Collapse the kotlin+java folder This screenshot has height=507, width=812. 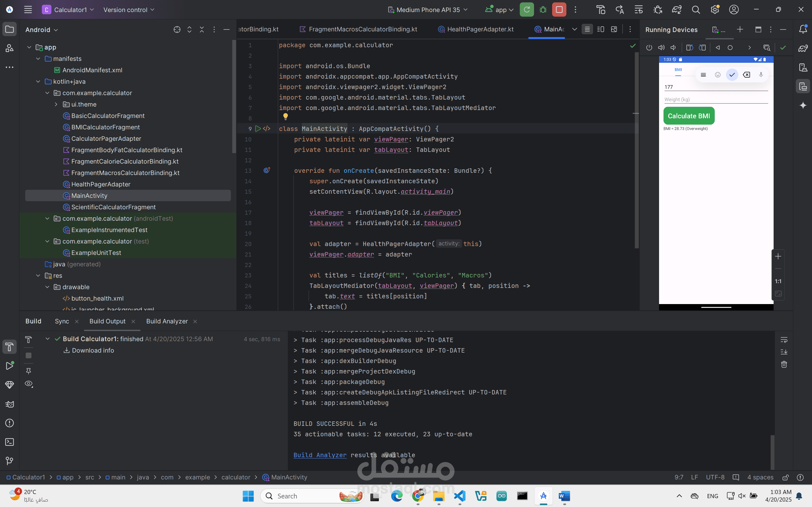coord(38,81)
